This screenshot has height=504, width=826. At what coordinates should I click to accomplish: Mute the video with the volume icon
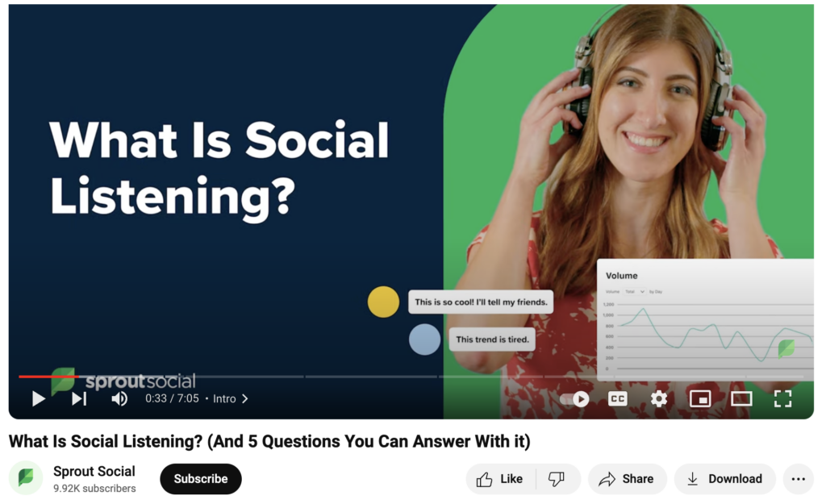pyautogui.click(x=119, y=398)
